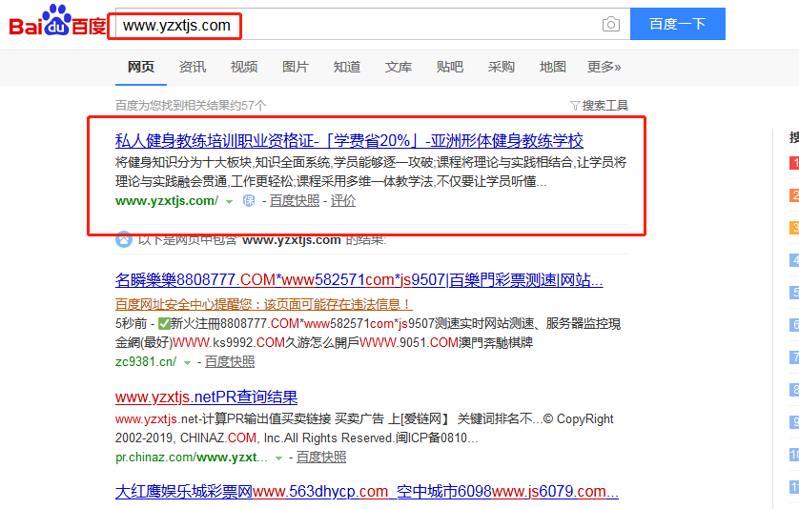Click the result count text 百度为您找到相关结果约57个
The height and width of the screenshot is (509, 799).
tap(191, 105)
